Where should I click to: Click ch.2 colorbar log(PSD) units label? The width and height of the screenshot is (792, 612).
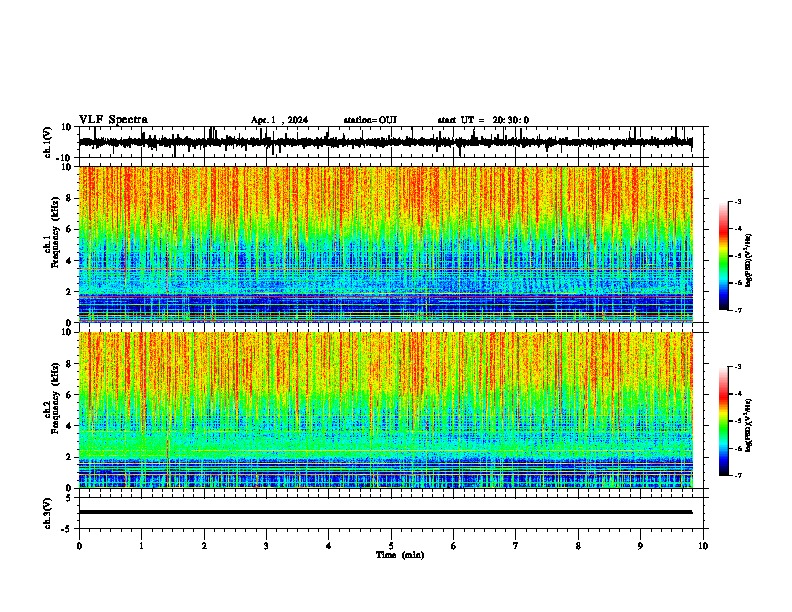pos(749,425)
